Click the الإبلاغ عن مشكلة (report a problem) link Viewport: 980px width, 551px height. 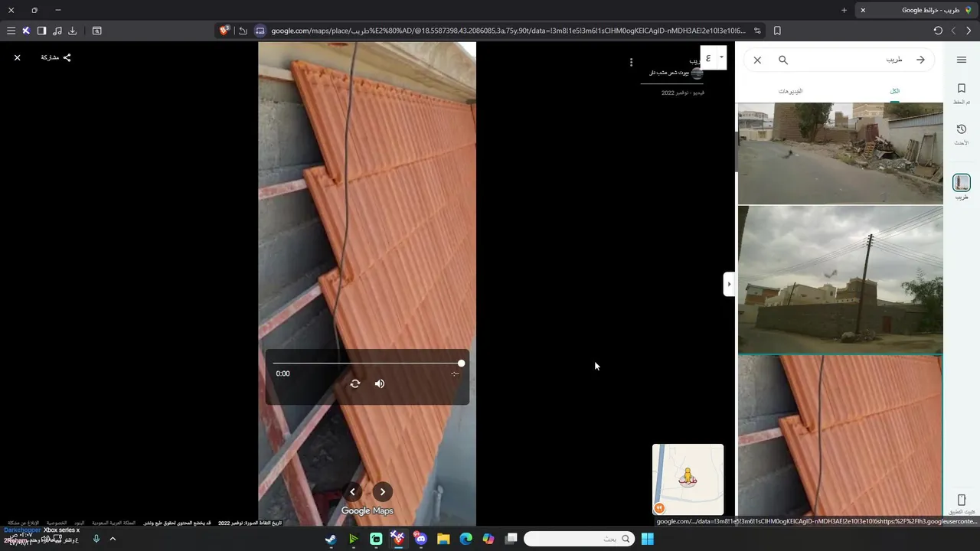tap(23, 523)
